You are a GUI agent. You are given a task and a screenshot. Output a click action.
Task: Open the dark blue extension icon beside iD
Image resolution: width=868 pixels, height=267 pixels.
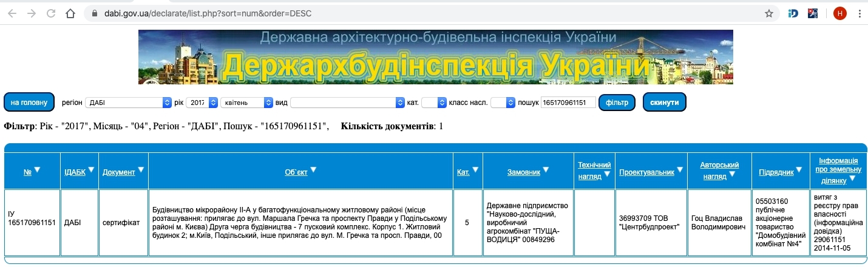813,13
